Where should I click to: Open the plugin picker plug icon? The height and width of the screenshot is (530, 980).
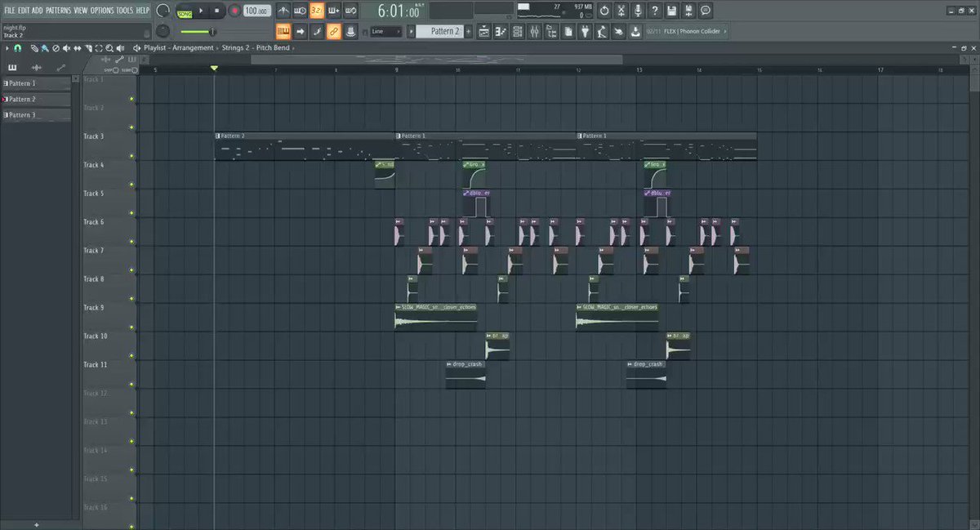585,31
